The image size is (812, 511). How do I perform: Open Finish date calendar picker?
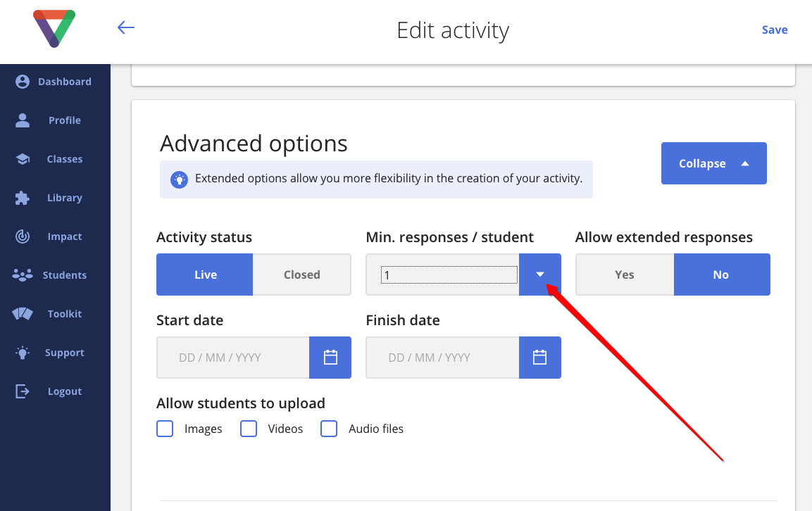[540, 358]
